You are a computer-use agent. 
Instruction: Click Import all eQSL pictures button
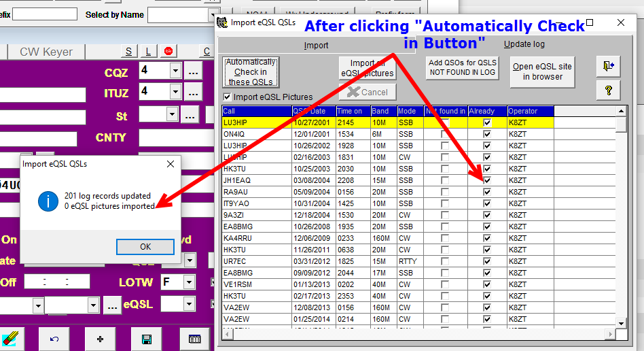pyautogui.click(x=368, y=68)
